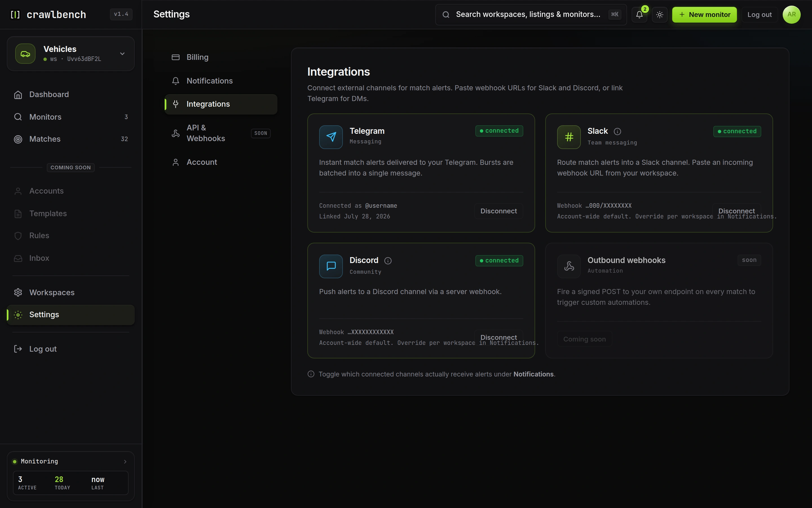Click the sidebar Log out arrow icon
The height and width of the screenshot is (508, 812).
pyautogui.click(x=18, y=349)
